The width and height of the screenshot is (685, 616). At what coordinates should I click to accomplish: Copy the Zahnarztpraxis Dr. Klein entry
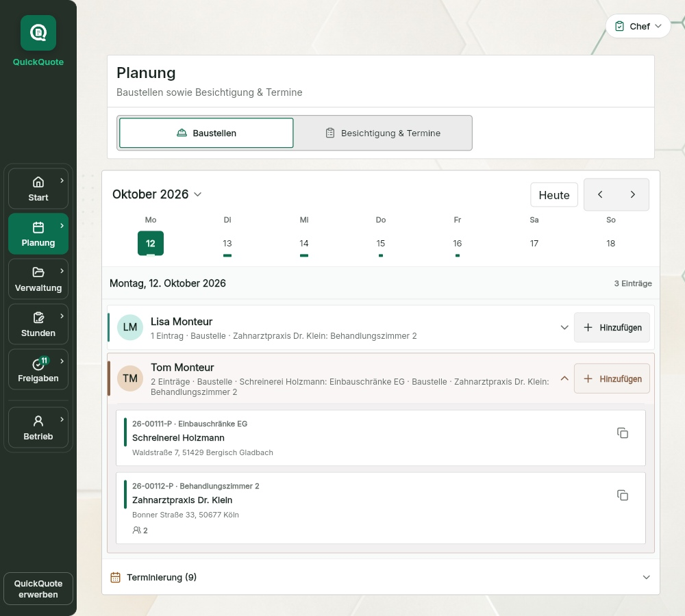(x=623, y=496)
